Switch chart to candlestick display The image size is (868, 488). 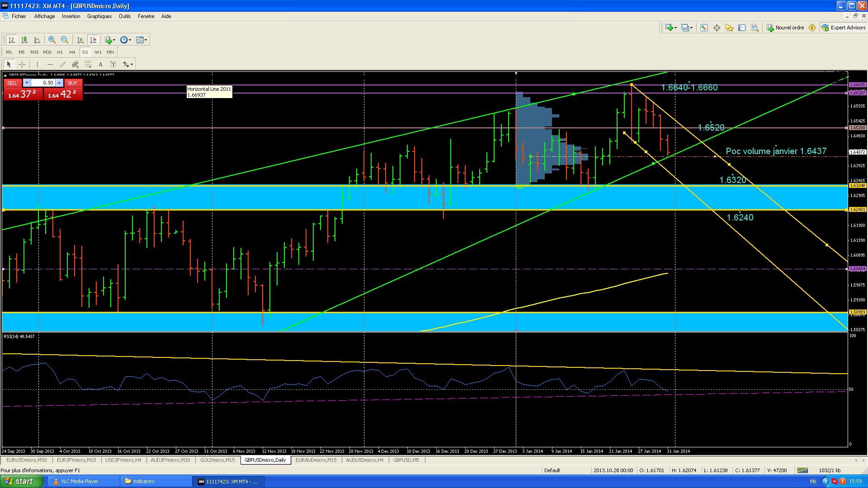pos(24,40)
